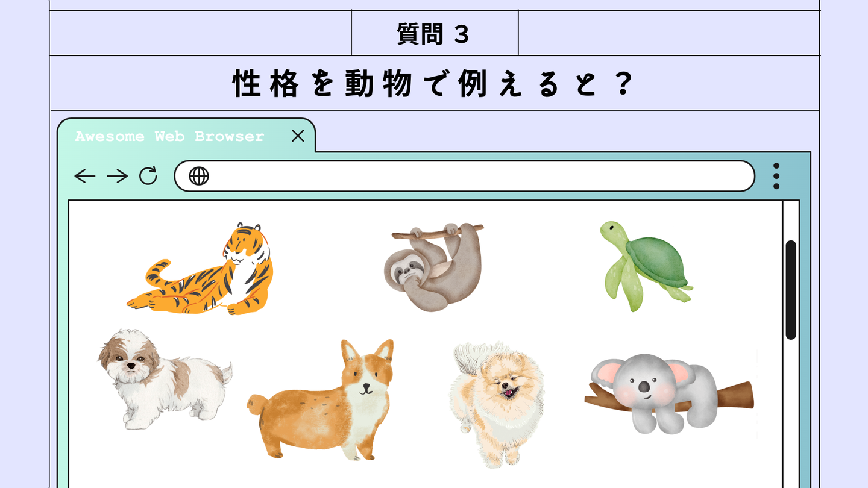Choose the gray koala on the branch
868x488 pixels.
coord(669,393)
